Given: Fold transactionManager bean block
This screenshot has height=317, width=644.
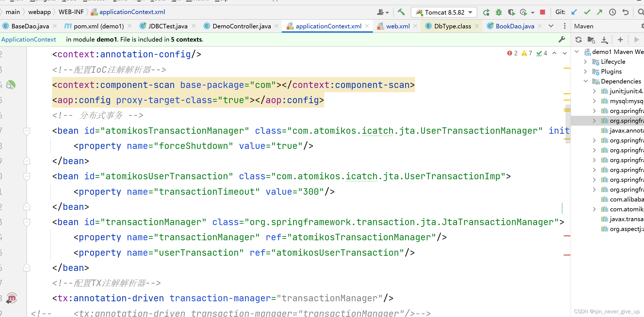Looking at the screenshot, I should (x=27, y=222).
